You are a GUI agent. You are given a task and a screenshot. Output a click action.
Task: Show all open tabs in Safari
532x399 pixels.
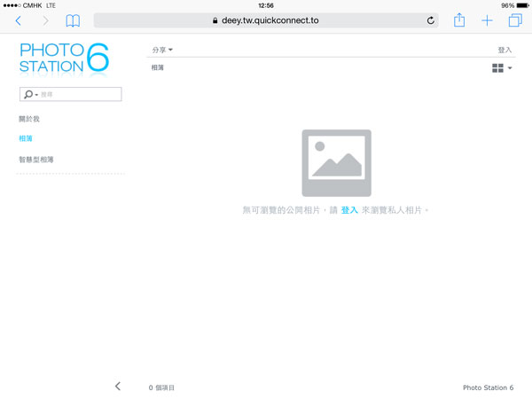click(515, 20)
